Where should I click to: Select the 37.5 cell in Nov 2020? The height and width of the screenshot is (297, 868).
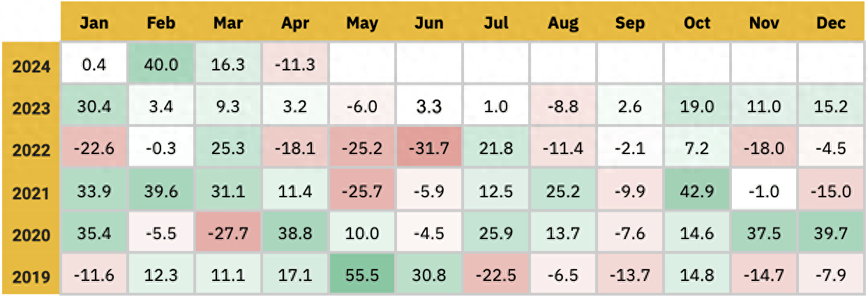(x=764, y=233)
